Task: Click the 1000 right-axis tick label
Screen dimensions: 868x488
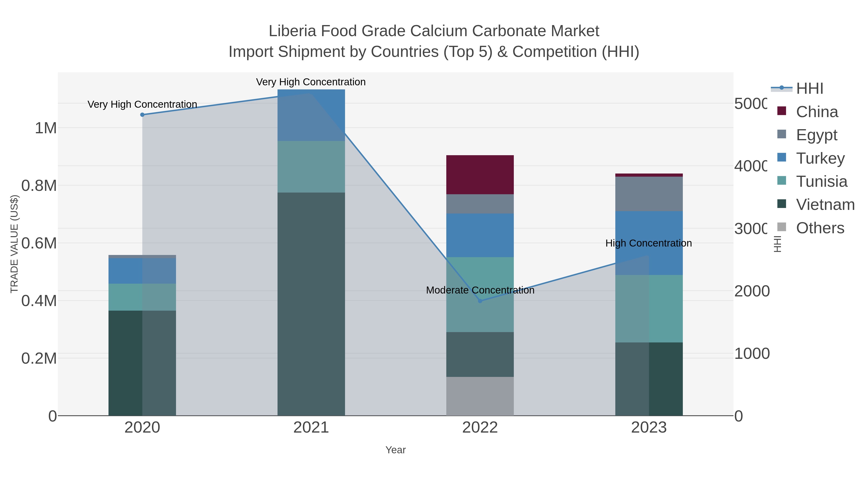Action: [752, 354]
